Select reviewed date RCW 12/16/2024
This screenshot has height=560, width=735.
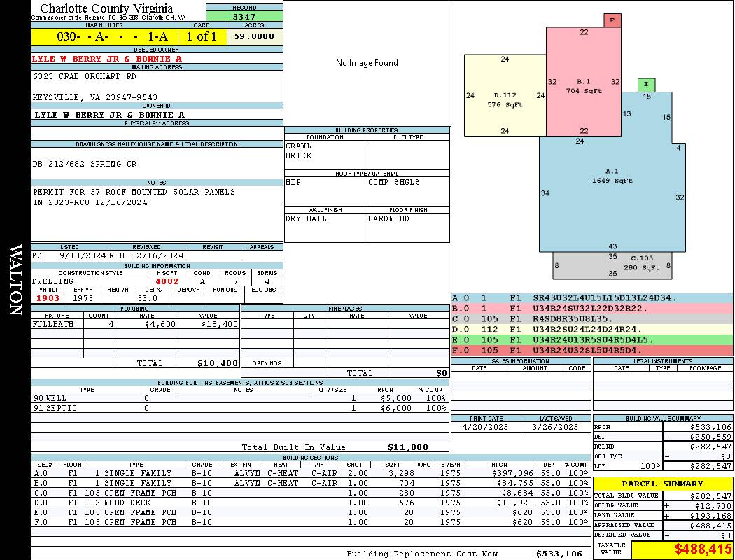(146, 256)
